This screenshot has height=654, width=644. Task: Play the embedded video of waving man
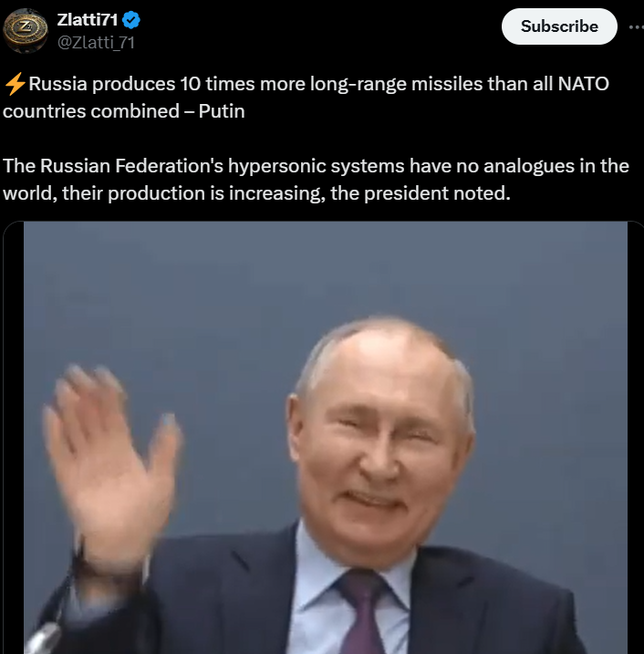click(x=326, y=438)
